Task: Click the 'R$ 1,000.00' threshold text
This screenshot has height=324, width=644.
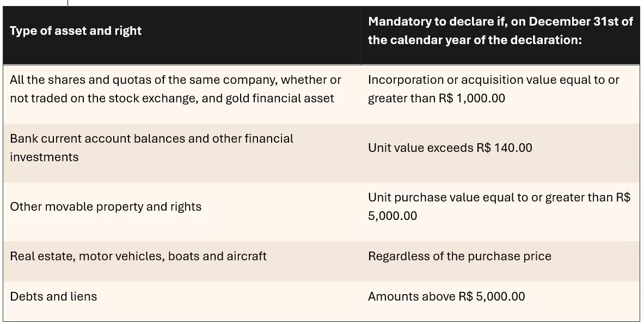Action: click(471, 98)
